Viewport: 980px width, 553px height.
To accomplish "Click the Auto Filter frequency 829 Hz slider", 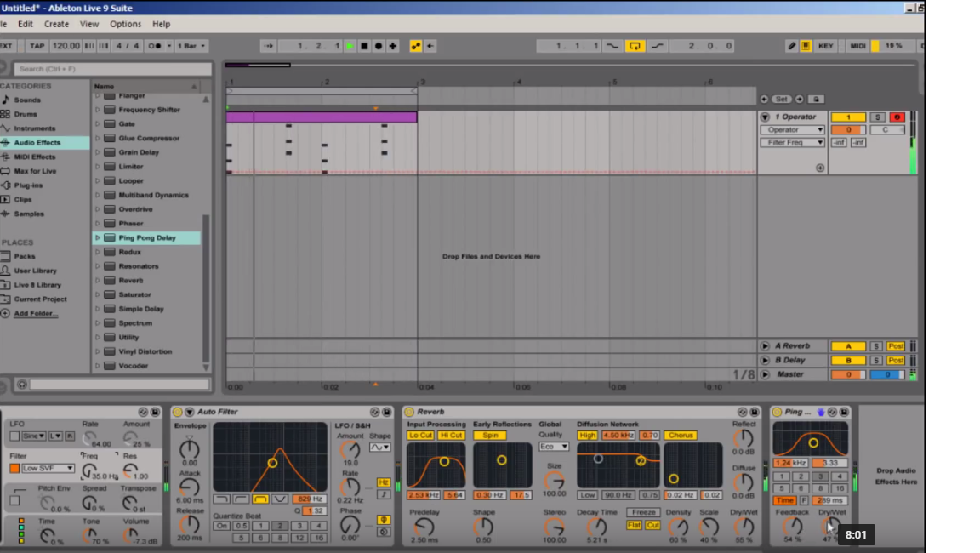I will pos(309,499).
